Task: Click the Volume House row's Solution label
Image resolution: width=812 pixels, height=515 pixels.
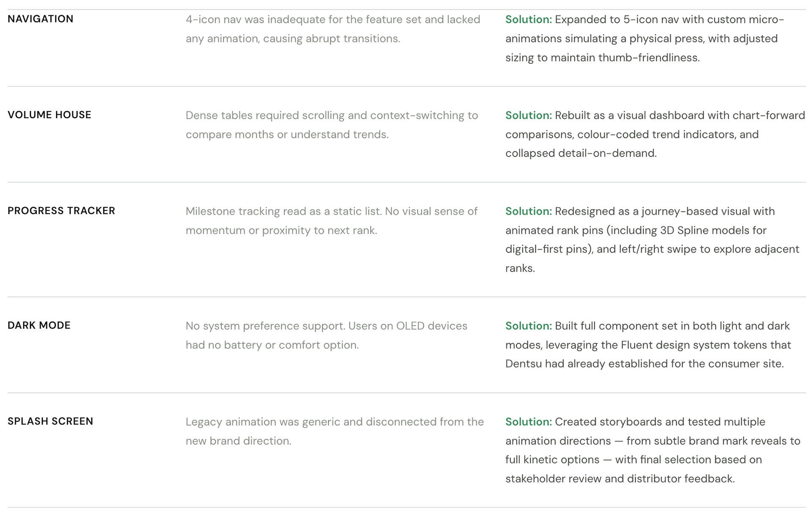Action: point(528,116)
